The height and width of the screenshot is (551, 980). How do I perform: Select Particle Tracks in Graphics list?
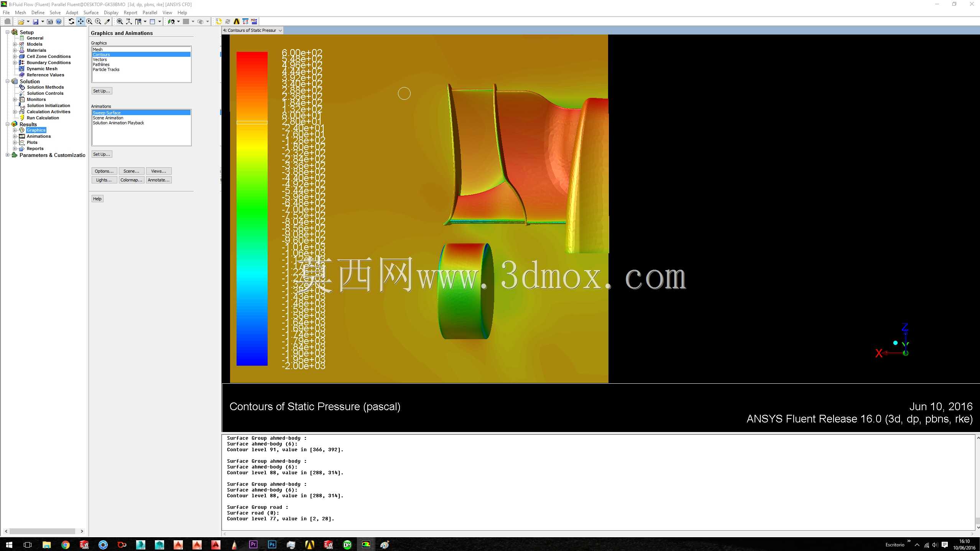click(x=141, y=69)
